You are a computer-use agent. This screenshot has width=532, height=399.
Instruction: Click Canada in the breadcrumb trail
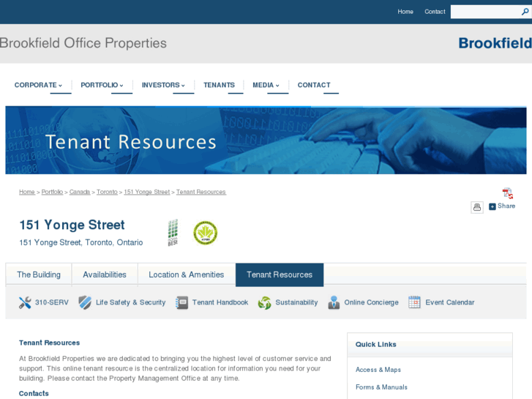(80, 192)
